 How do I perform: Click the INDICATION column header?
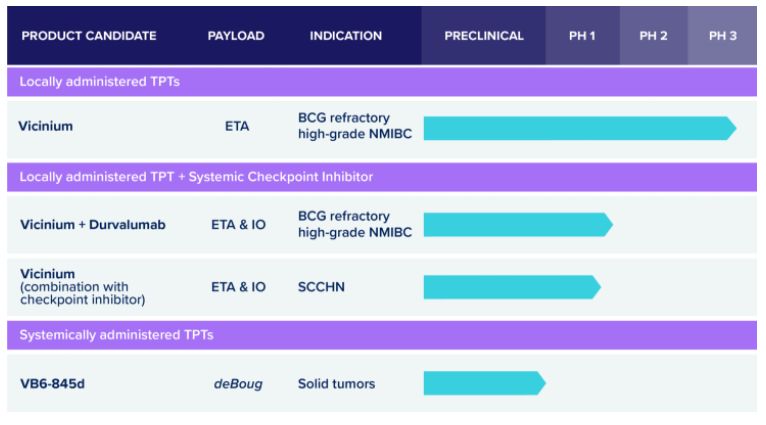tap(346, 36)
